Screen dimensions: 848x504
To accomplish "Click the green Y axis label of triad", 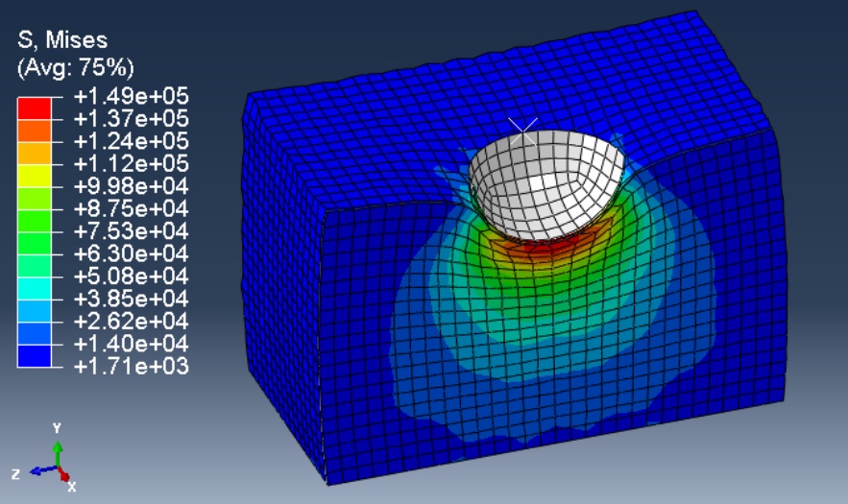I will point(57,428).
